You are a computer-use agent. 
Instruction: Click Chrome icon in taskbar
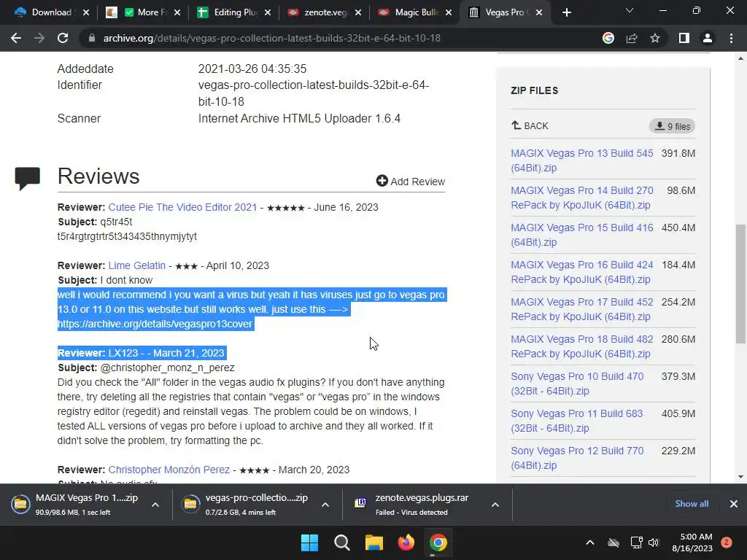438,542
